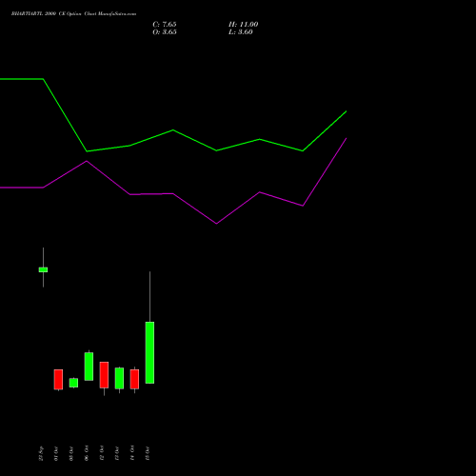This screenshot has width=476, height=476.
Task: Select the tallest green candle with long upper wick
Action: point(149,352)
